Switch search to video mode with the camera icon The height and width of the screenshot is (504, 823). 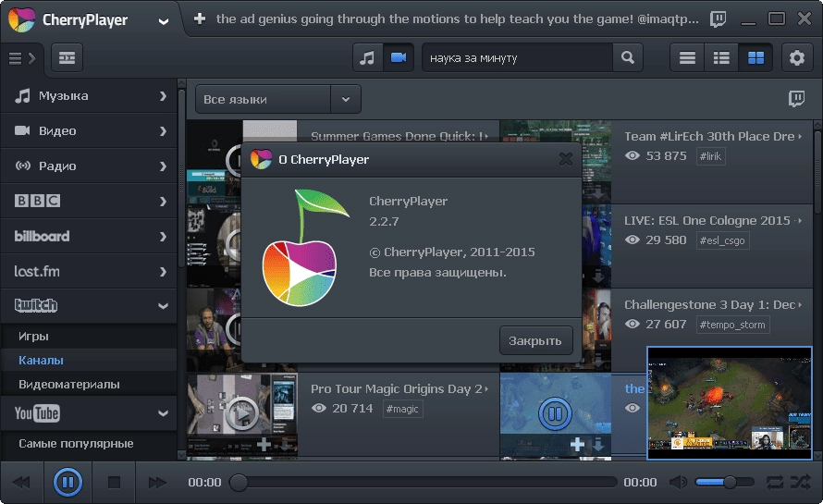[399, 57]
